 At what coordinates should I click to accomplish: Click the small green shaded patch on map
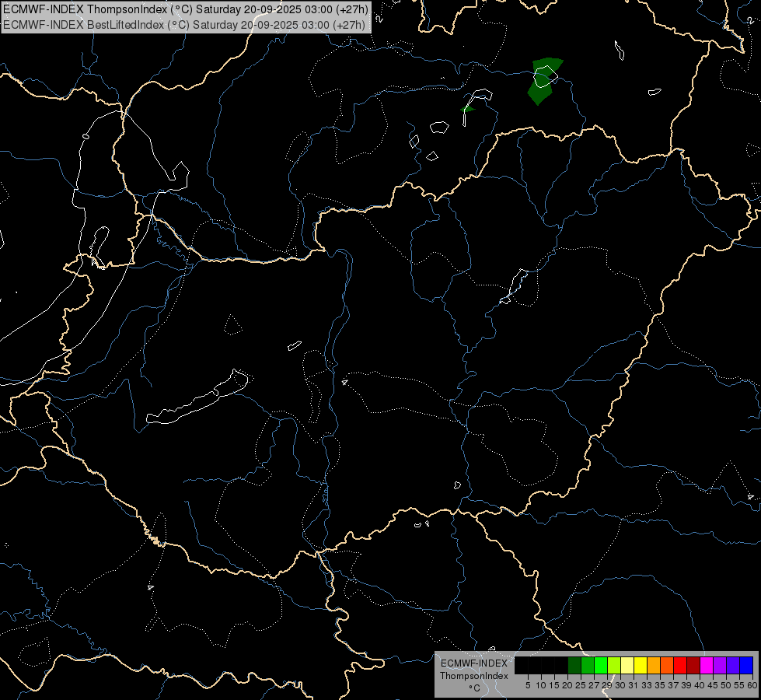point(467,110)
